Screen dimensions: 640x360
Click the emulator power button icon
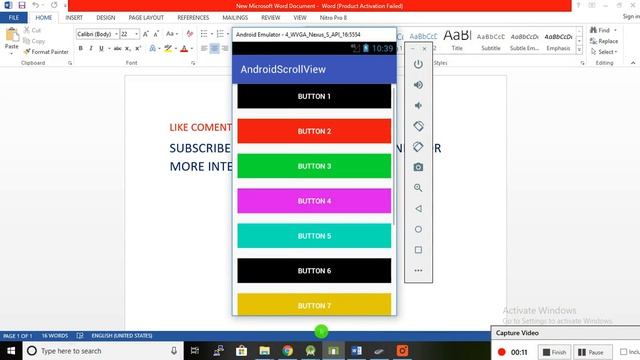(x=418, y=64)
